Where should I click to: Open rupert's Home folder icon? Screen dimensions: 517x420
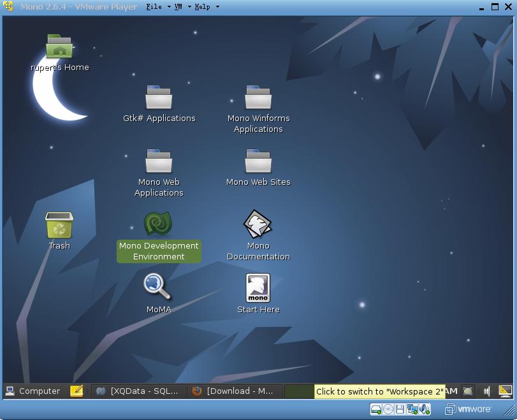[x=59, y=46]
